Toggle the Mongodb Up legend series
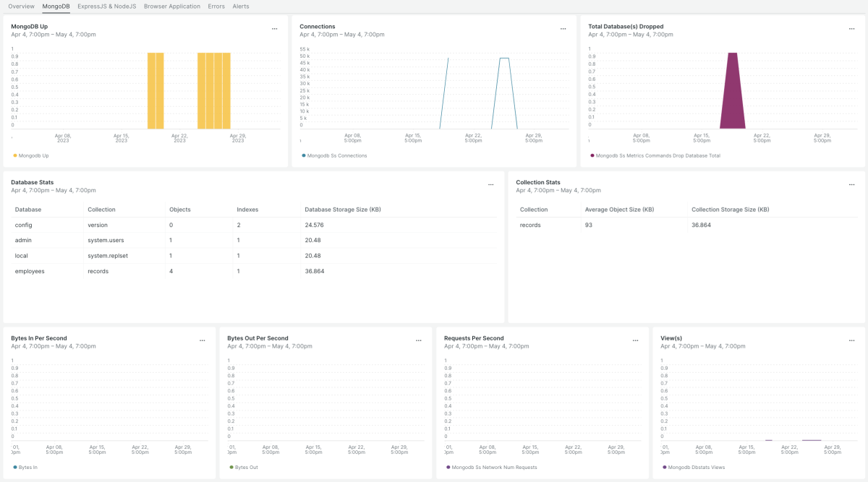868x482 pixels. tap(33, 155)
